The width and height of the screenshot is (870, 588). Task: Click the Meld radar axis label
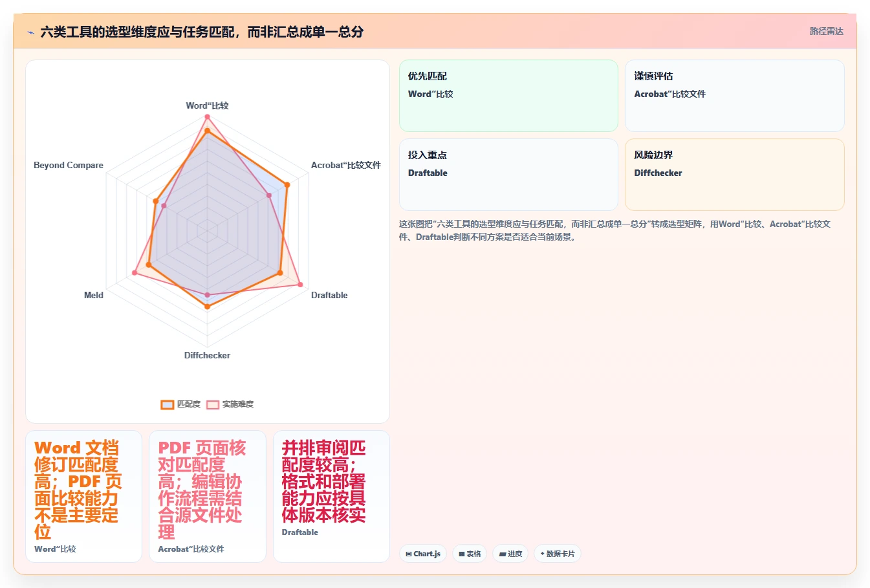94,295
